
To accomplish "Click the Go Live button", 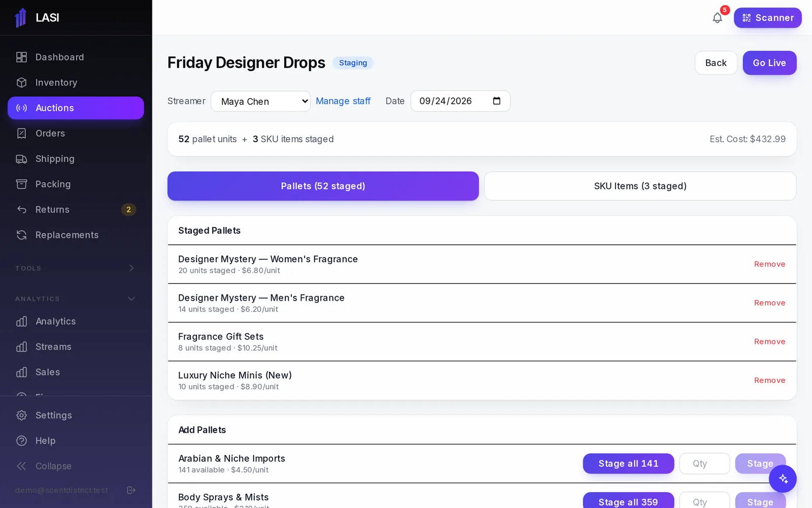I will (769, 63).
